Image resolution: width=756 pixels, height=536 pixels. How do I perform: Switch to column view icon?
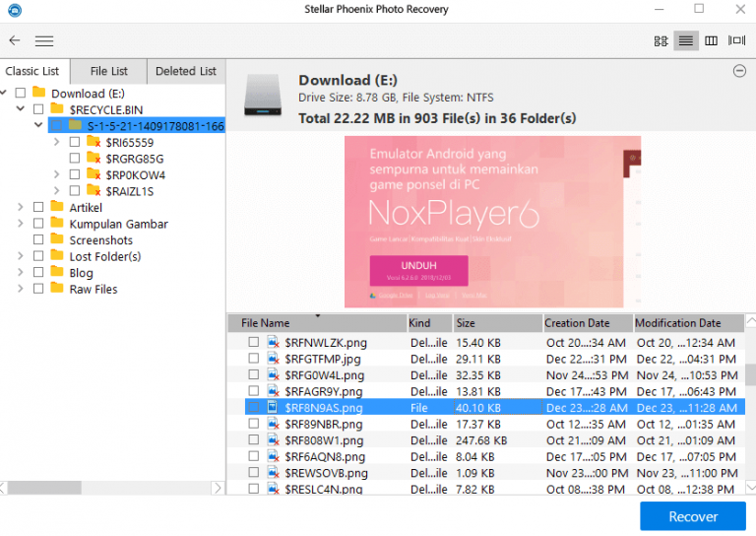click(x=711, y=41)
